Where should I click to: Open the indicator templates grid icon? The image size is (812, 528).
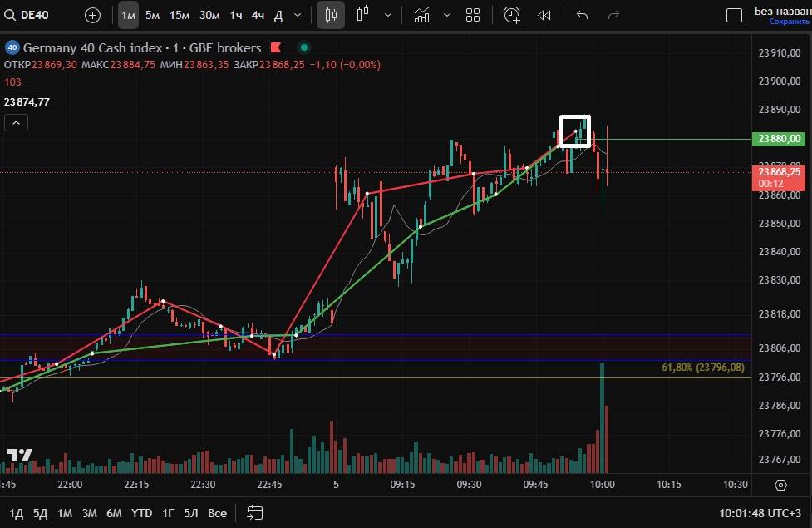(x=473, y=15)
